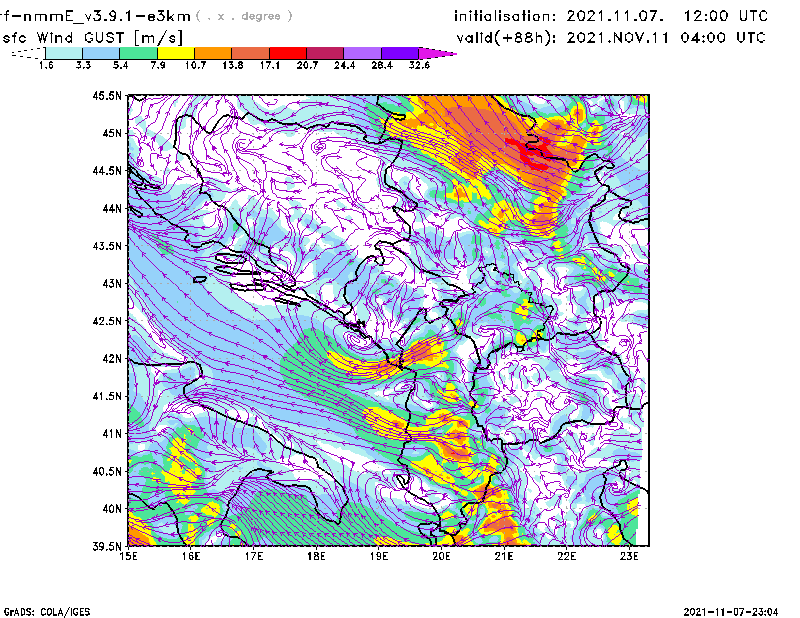
Task: Click the 40.5N latitude label
Action: click(x=107, y=471)
